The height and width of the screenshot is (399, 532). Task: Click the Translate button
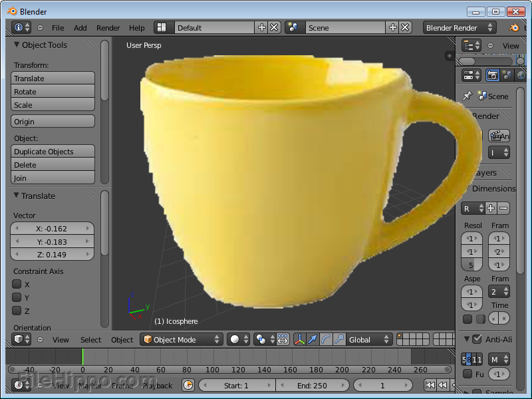click(x=53, y=78)
